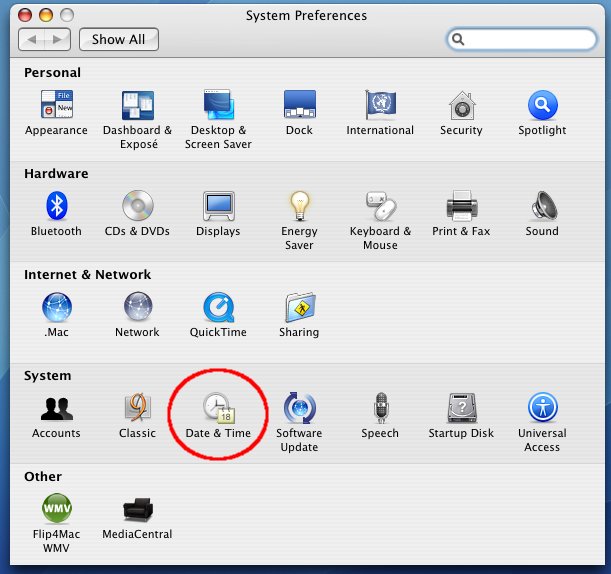Go back with left arrow button

pyautogui.click(x=32, y=39)
